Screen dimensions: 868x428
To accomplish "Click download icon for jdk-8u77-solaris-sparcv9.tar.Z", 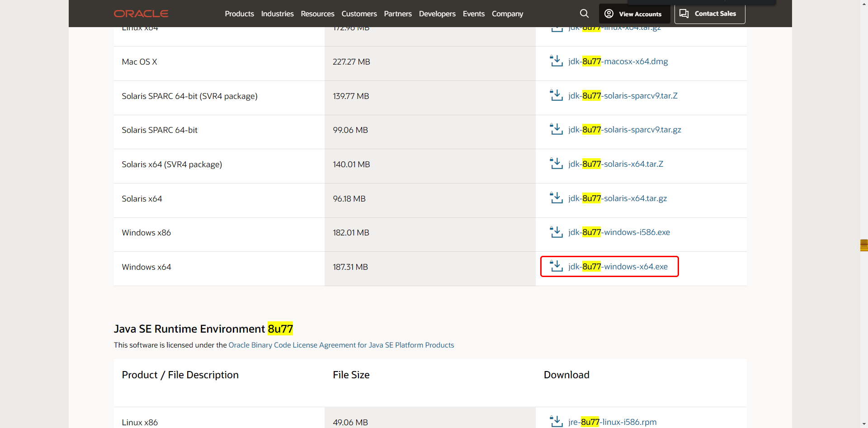I will pyautogui.click(x=556, y=95).
